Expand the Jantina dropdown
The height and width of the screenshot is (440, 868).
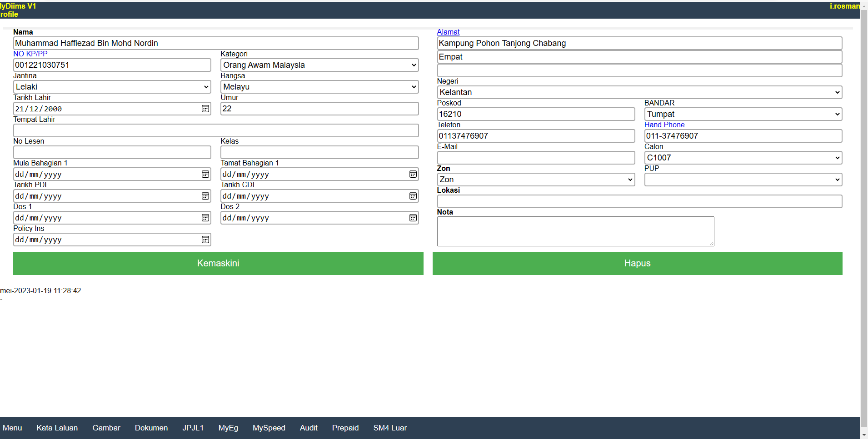[x=112, y=87]
